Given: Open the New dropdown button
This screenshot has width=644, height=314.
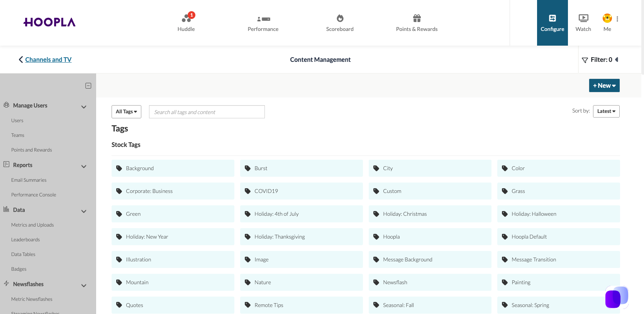Looking at the screenshot, I should click(604, 85).
